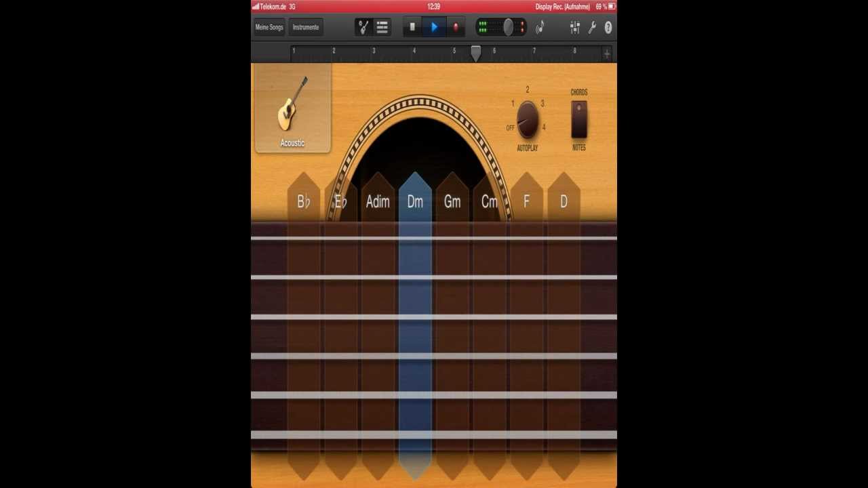Open the loop browser note icon

coord(540,27)
